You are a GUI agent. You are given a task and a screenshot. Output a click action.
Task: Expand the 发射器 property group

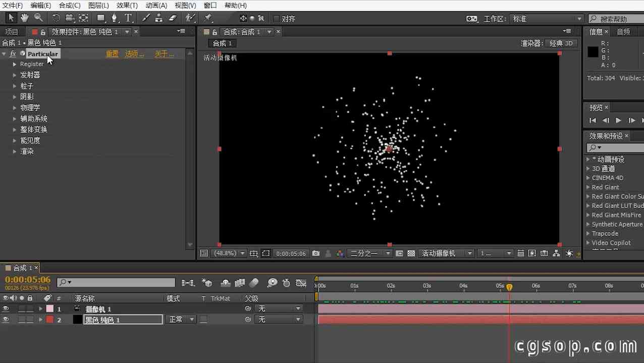pyautogui.click(x=15, y=75)
